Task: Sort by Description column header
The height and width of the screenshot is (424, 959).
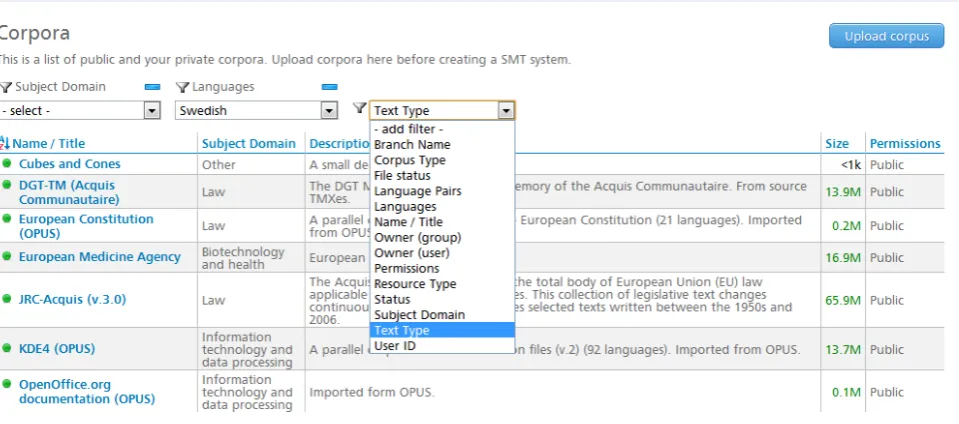Action: 338,144
